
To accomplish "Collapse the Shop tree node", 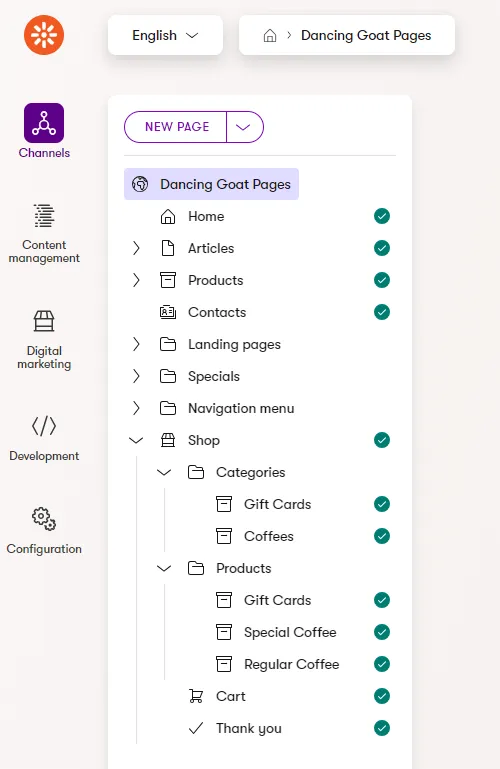I will click(x=136, y=440).
